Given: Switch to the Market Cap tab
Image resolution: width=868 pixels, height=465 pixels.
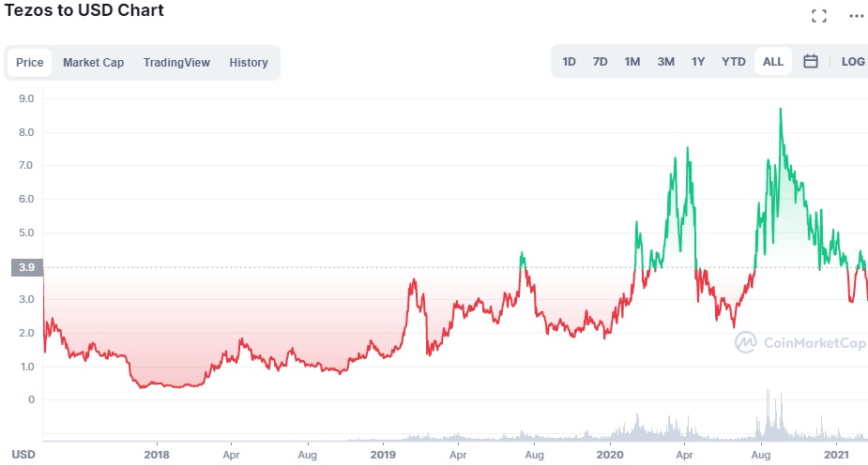Looking at the screenshot, I should click(x=93, y=63).
